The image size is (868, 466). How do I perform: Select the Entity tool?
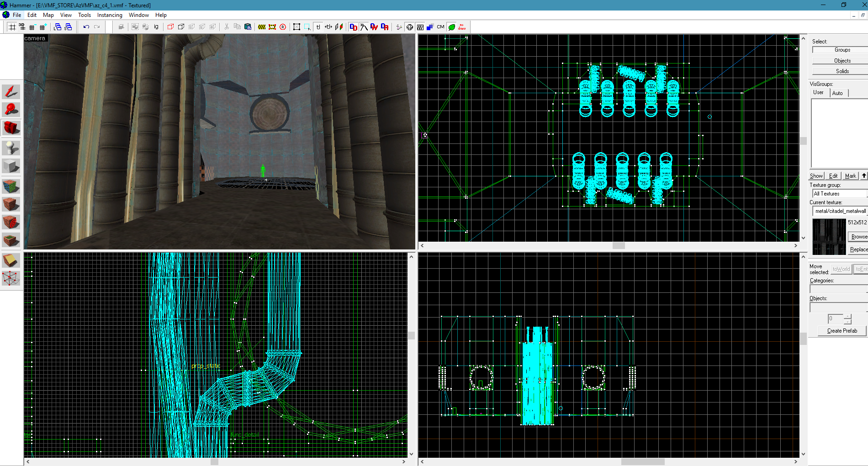pyautogui.click(x=11, y=148)
